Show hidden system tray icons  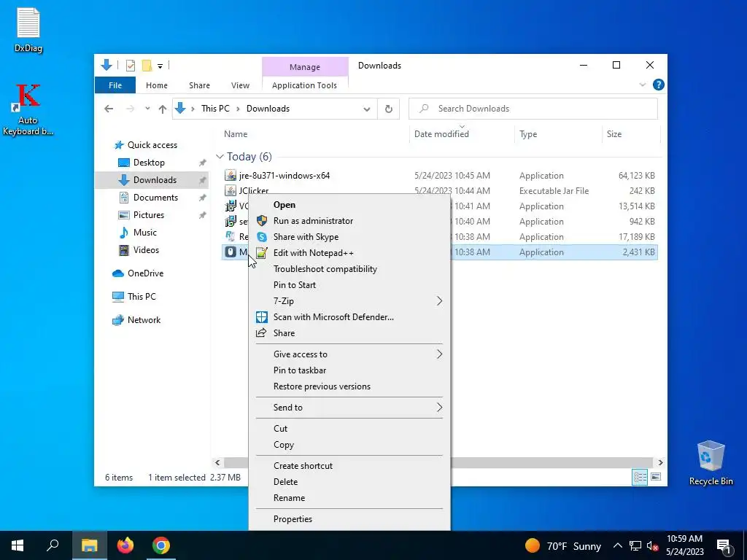pos(617,545)
